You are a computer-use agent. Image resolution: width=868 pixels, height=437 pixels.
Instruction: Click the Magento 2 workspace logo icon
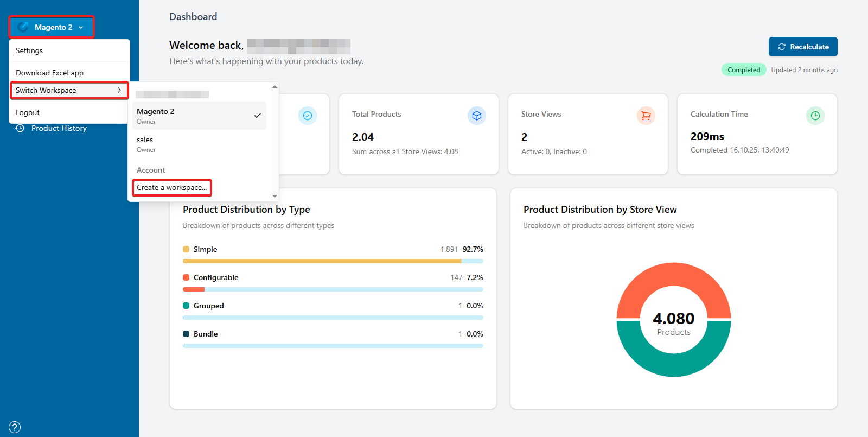click(x=23, y=27)
